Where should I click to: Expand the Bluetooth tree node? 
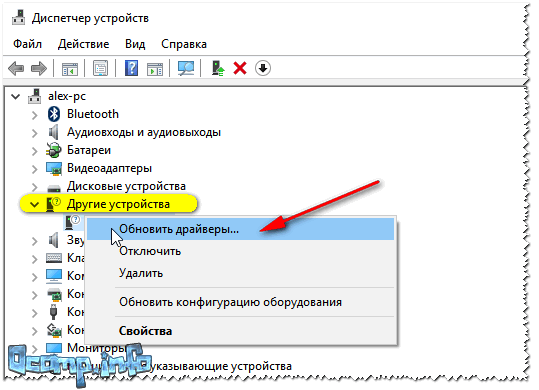point(35,115)
